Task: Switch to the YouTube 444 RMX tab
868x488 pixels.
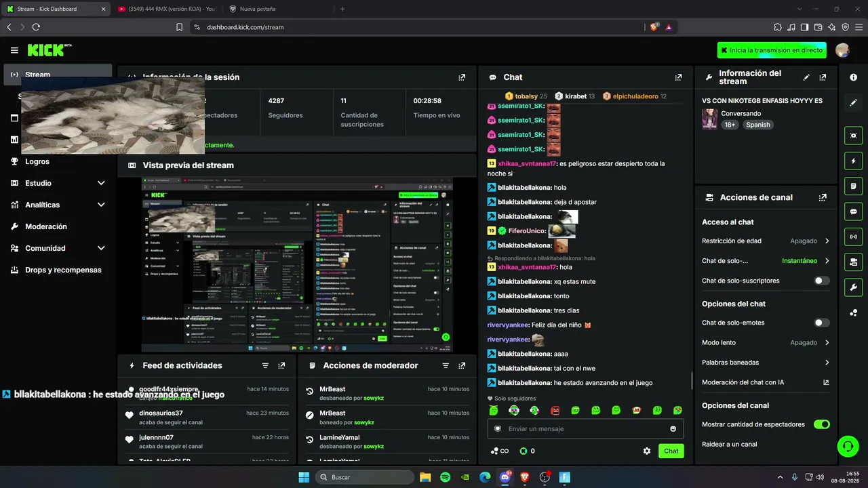Action: click(166, 9)
